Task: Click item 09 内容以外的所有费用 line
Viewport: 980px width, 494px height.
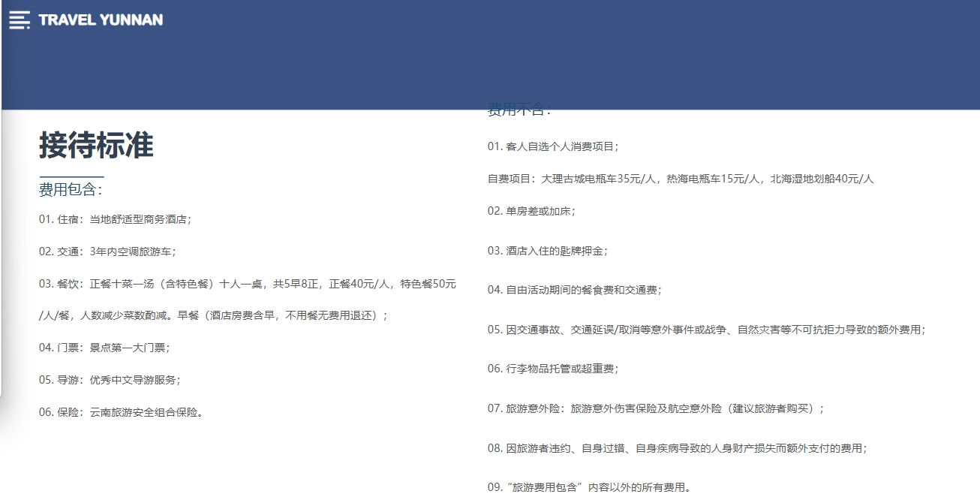Action: (589, 487)
